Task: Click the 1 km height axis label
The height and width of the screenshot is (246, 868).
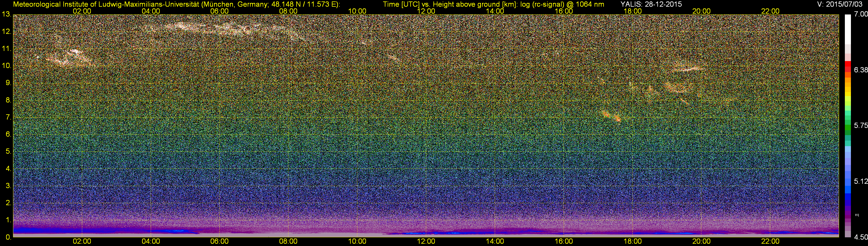Action: click(8, 220)
